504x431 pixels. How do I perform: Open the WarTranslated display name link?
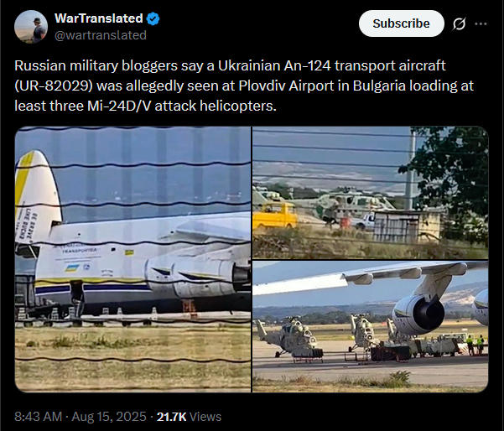click(x=99, y=18)
